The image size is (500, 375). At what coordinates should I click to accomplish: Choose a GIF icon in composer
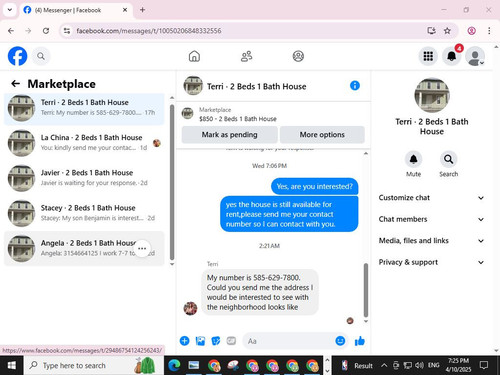[231, 341]
